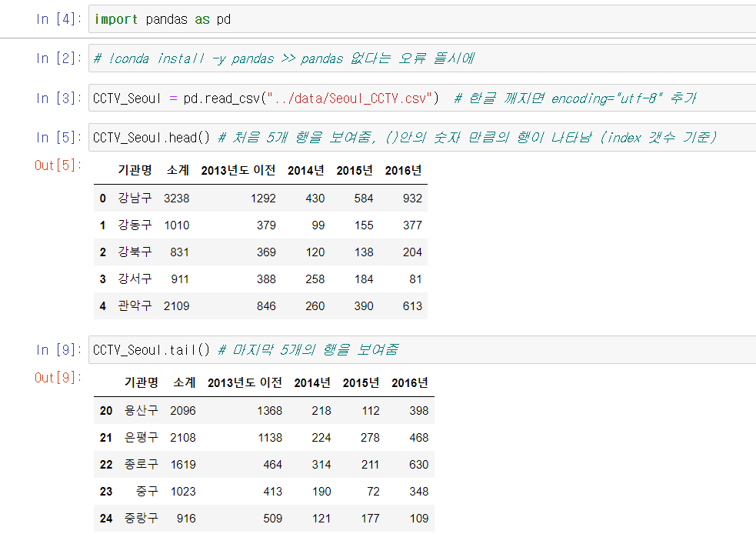Click 2014년 header in head table
The image size is (756, 534).
click(x=306, y=170)
